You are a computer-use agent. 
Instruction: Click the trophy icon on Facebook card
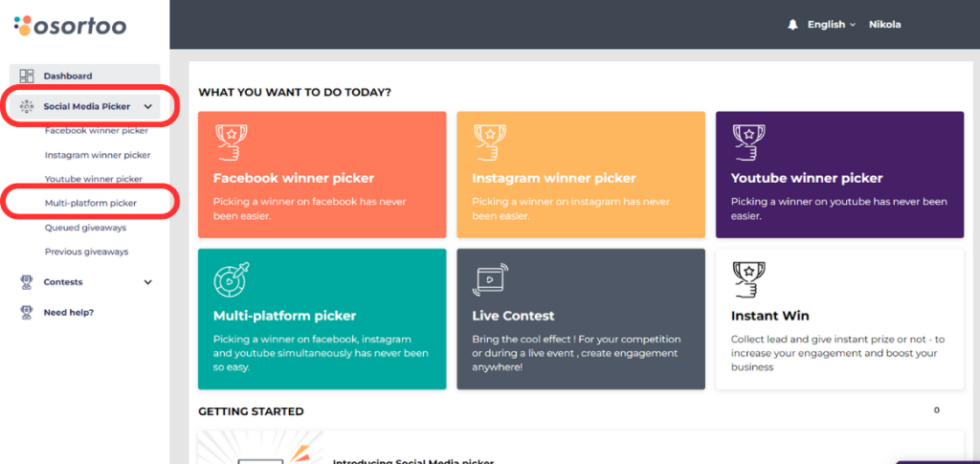(228, 142)
